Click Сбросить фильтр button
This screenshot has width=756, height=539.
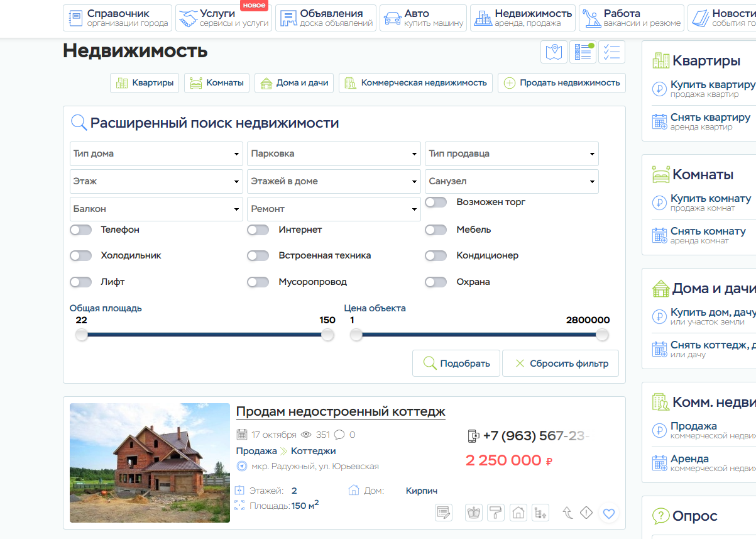(561, 364)
